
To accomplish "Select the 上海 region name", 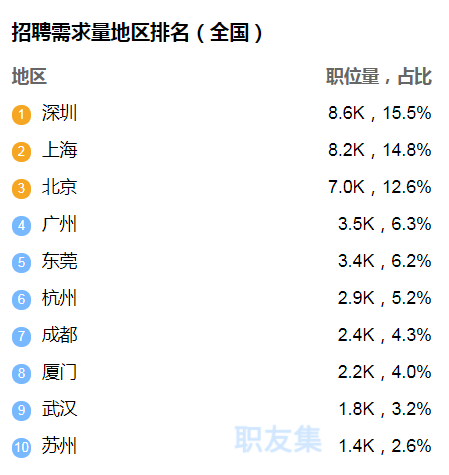I will (x=59, y=150).
